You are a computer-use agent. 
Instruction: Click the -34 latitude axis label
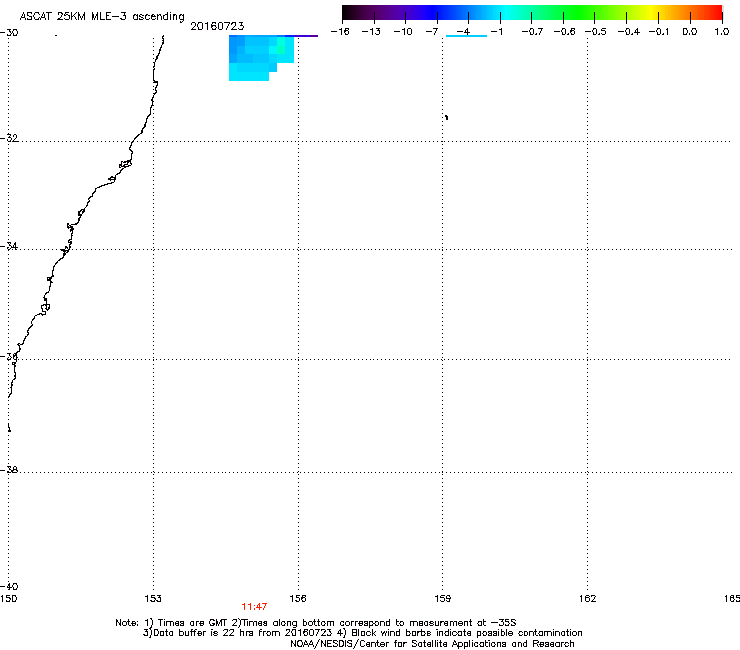click(9, 246)
